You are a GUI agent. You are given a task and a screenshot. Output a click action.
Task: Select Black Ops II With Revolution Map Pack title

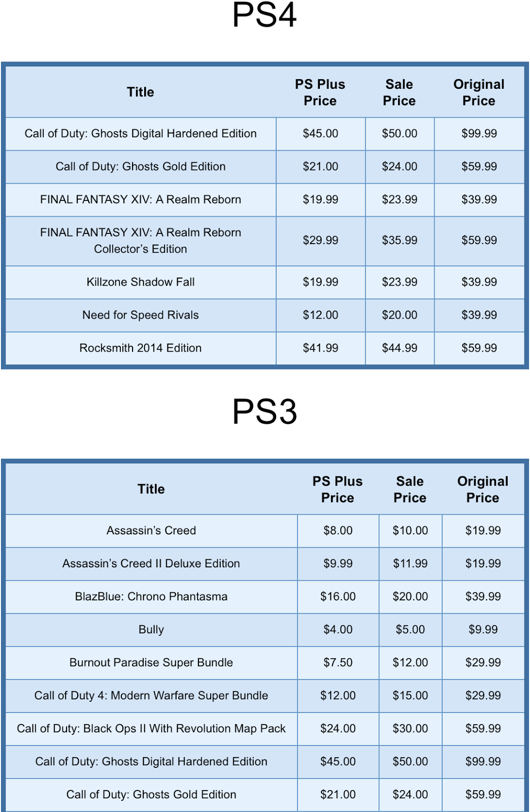point(151,729)
